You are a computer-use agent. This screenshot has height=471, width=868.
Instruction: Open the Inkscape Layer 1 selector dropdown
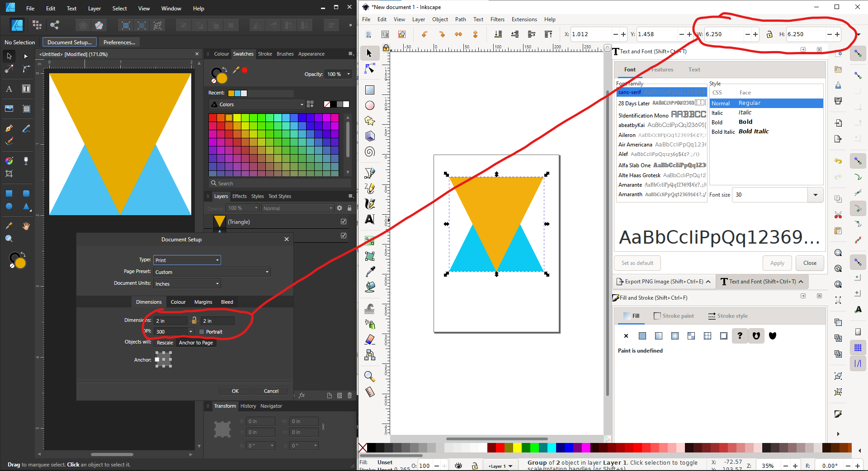click(x=501, y=466)
